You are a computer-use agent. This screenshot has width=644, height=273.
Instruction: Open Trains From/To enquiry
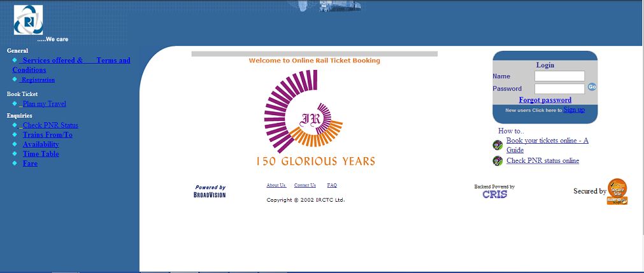pos(47,135)
